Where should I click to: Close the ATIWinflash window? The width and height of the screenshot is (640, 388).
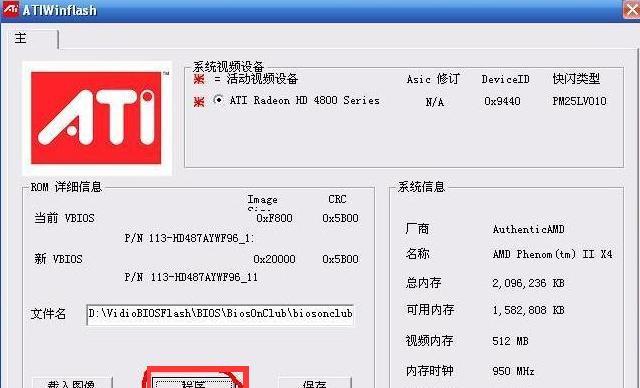(x=632, y=9)
